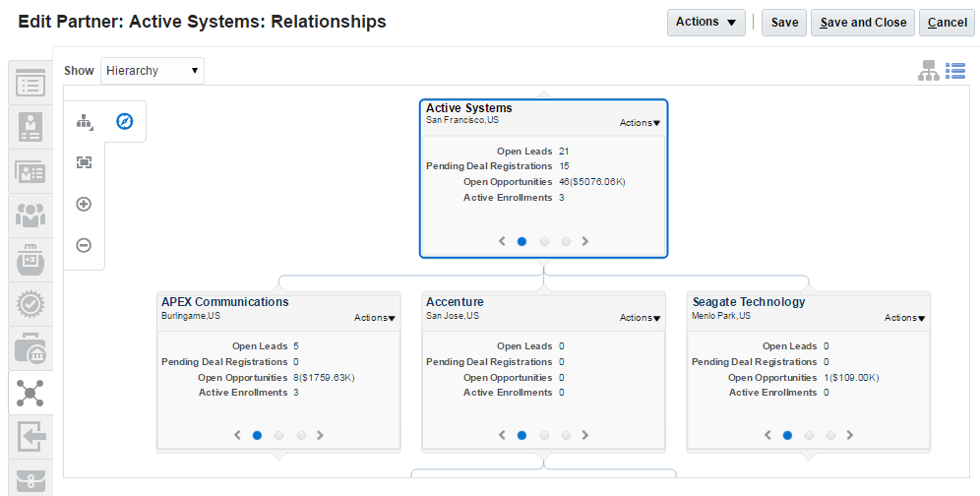Switch to list view icon
The width and height of the screenshot is (980, 496).
pyautogui.click(x=954, y=71)
